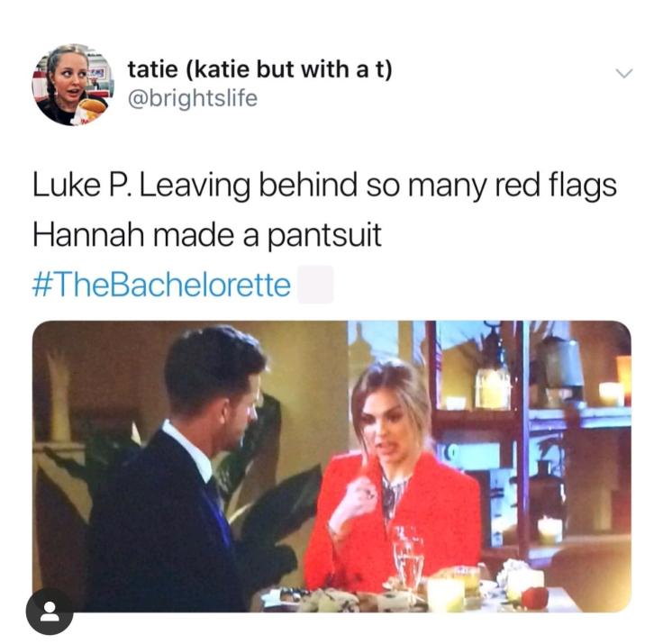Click the red rose on the table
The image size is (663, 644).
[x=535, y=598]
